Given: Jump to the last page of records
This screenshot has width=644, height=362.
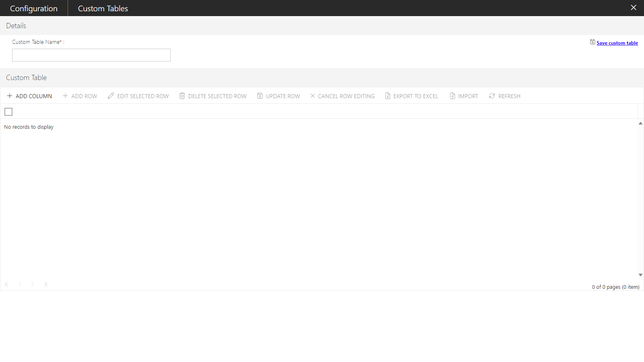Looking at the screenshot, I should coord(45,284).
